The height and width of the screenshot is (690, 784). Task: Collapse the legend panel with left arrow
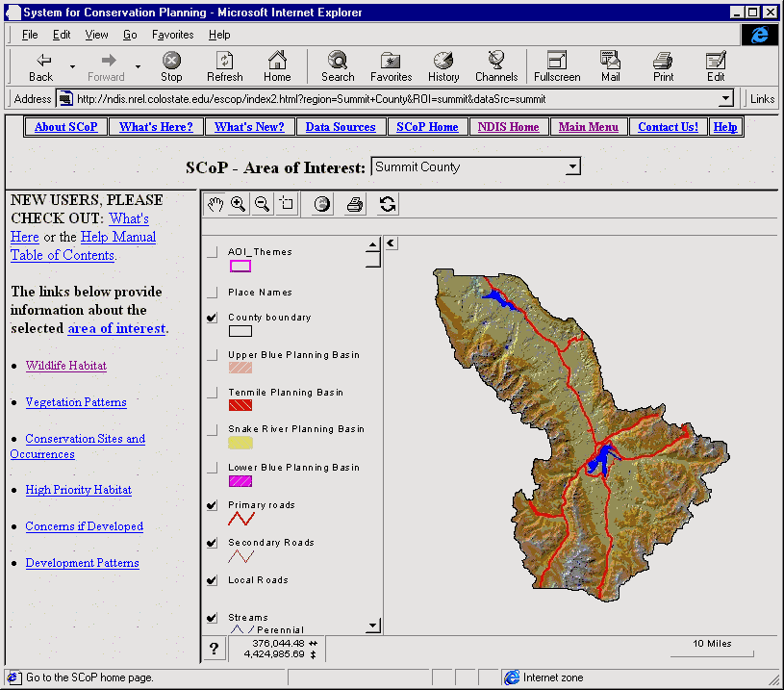click(x=392, y=243)
